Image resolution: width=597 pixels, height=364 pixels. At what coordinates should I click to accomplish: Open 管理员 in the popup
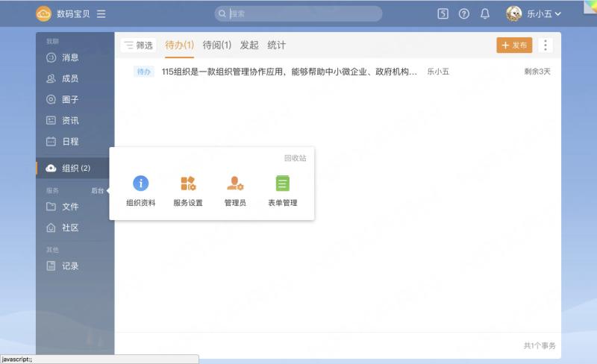coord(235,191)
